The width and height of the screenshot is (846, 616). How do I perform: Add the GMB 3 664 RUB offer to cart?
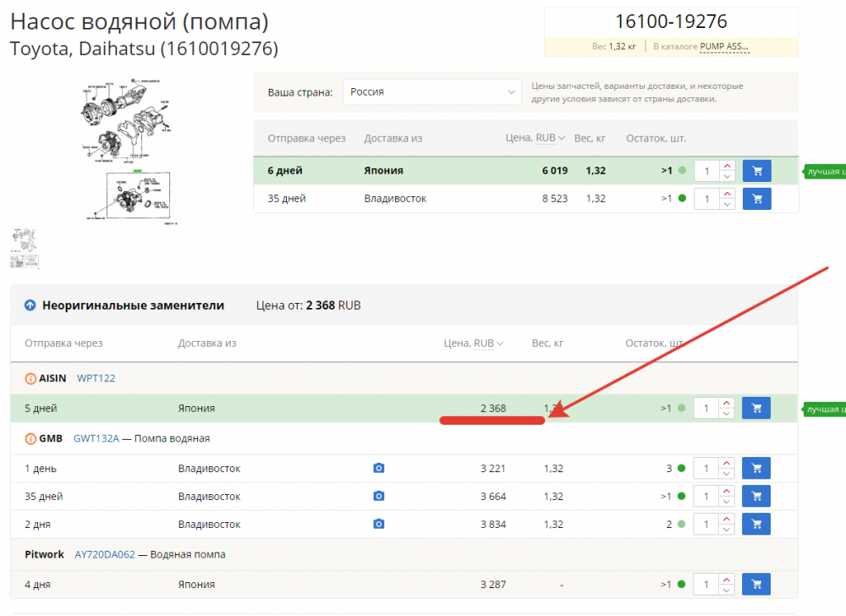pyautogui.click(x=756, y=497)
